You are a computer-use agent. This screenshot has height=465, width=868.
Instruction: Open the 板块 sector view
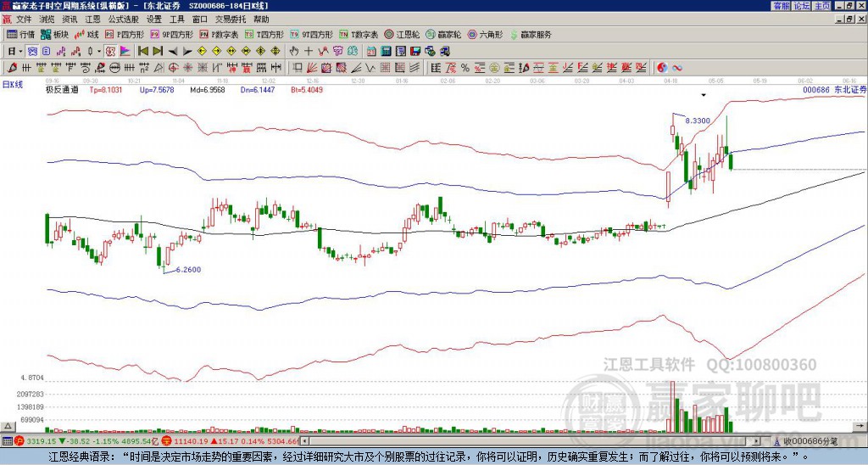[x=54, y=34]
